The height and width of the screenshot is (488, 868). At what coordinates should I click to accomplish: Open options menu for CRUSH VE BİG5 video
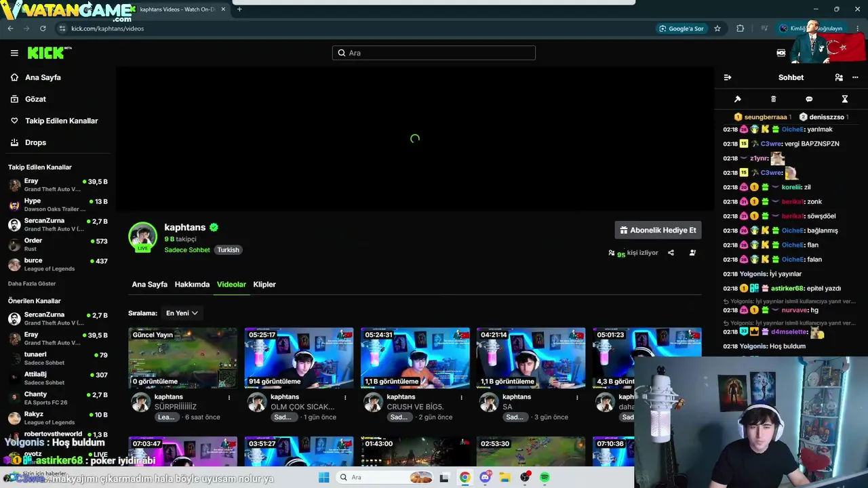click(x=461, y=398)
